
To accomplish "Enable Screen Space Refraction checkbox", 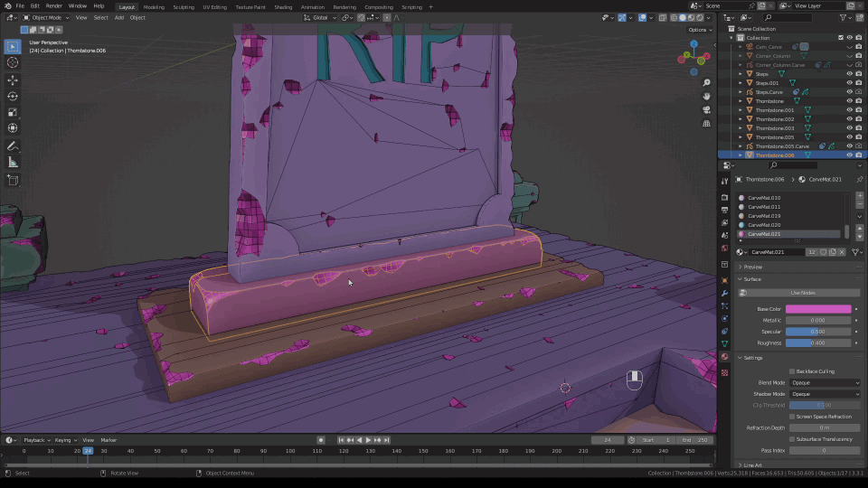I will 792,417.
